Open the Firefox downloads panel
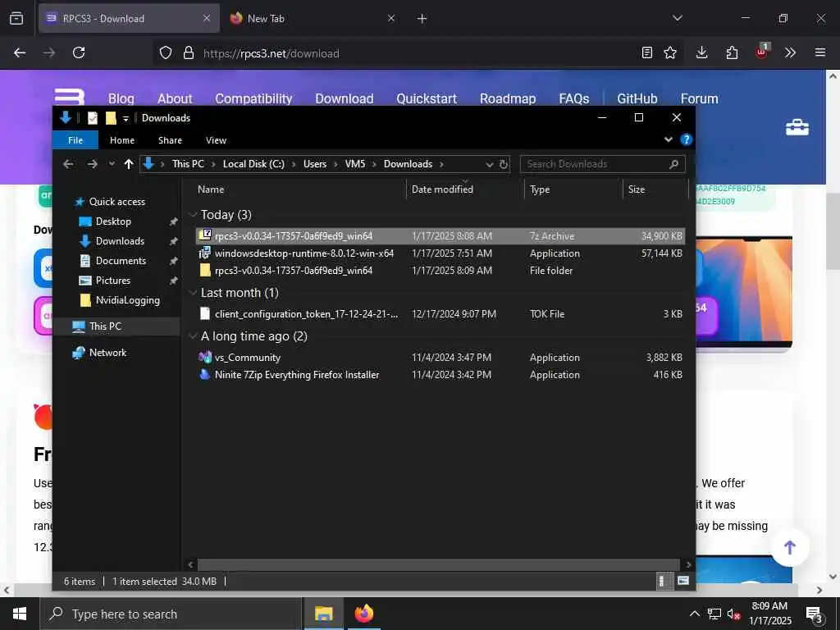Image resolution: width=840 pixels, height=630 pixels. [702, 53]
